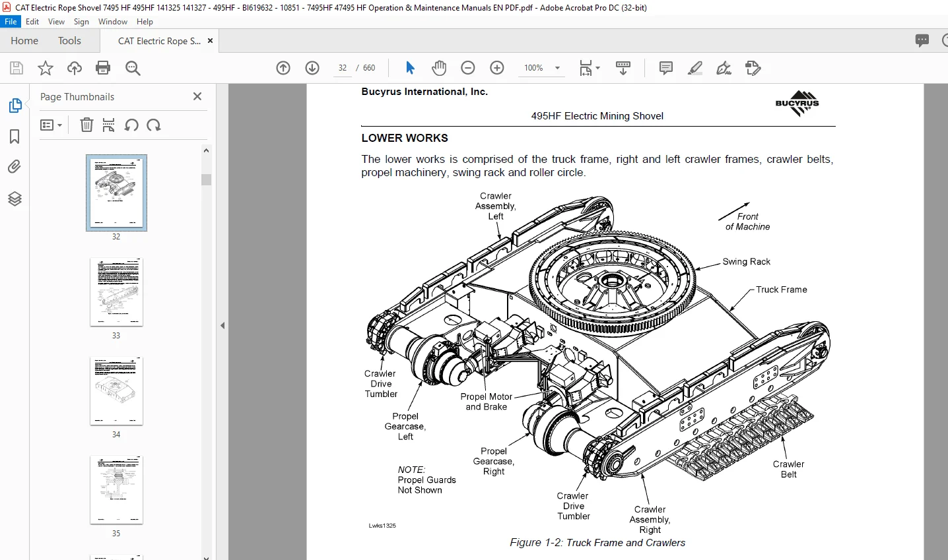Click the Swing Rack label

(746, 262)
